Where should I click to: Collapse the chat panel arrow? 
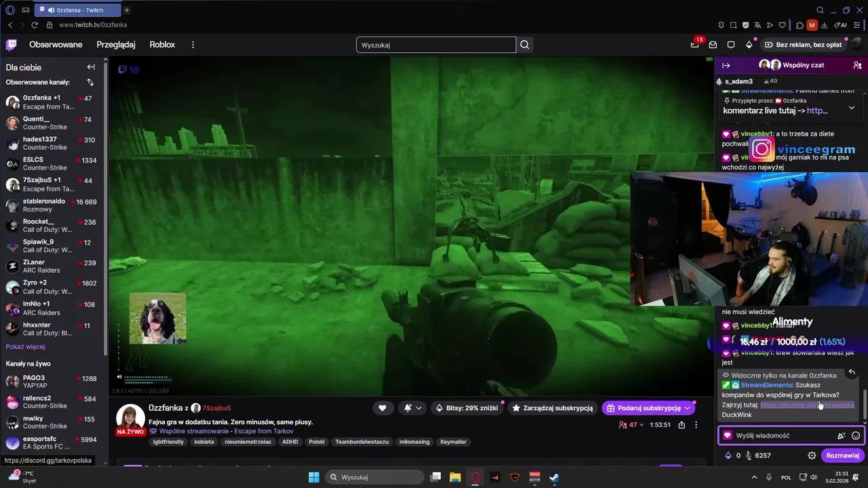[726, 65]
